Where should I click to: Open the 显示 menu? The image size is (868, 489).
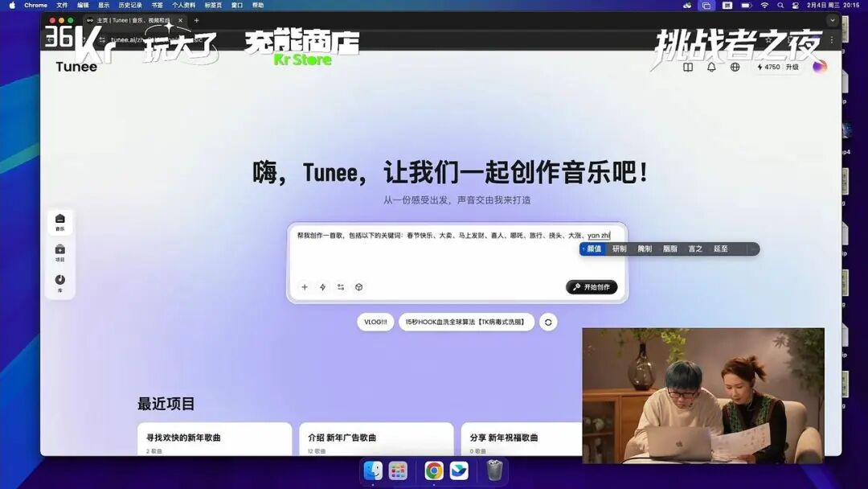pyautogui.click(x=104, y=5)
